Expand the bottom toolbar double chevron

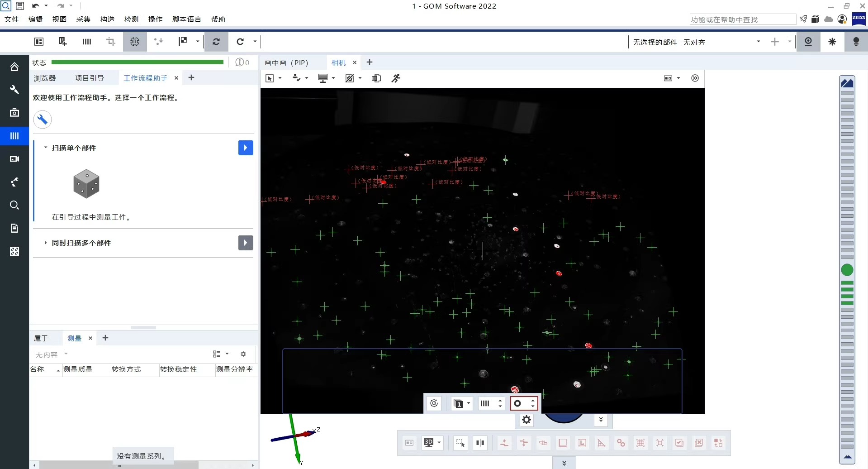pos(564,463)
